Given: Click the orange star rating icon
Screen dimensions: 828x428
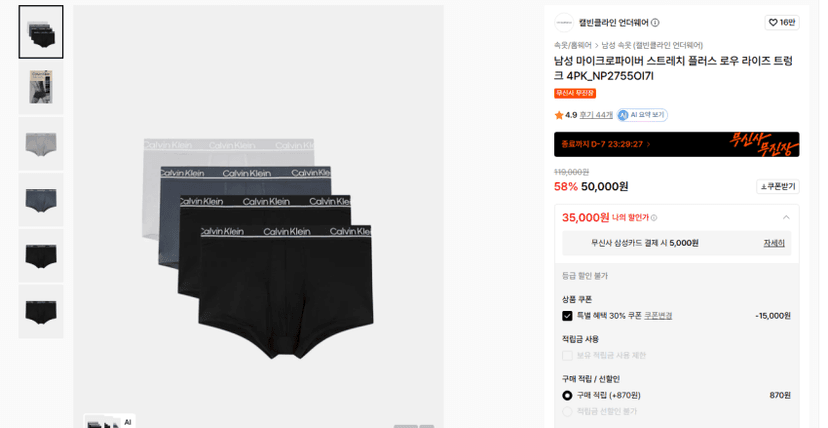Looking at the screenshot, I should coord(559,115).
